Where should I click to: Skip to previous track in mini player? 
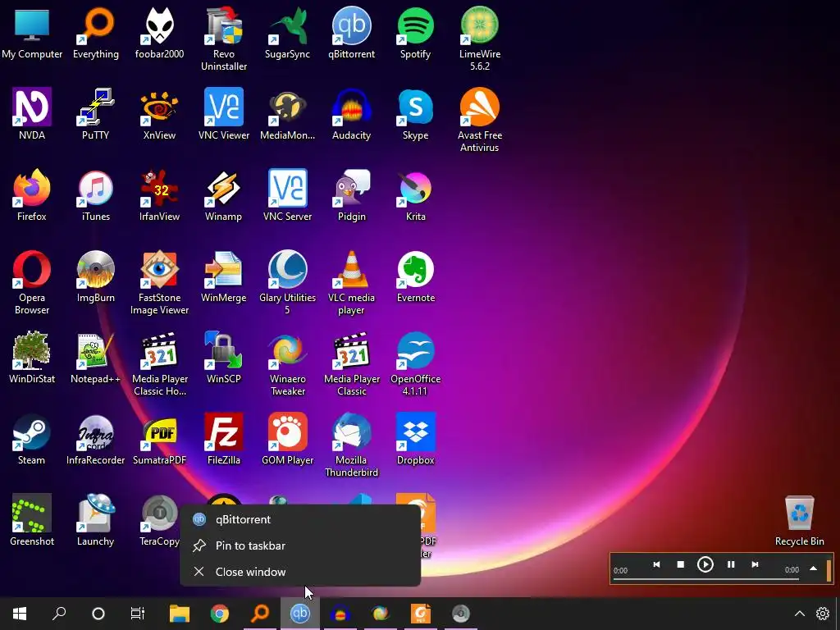pyautogui.click(x=656, y=564)
